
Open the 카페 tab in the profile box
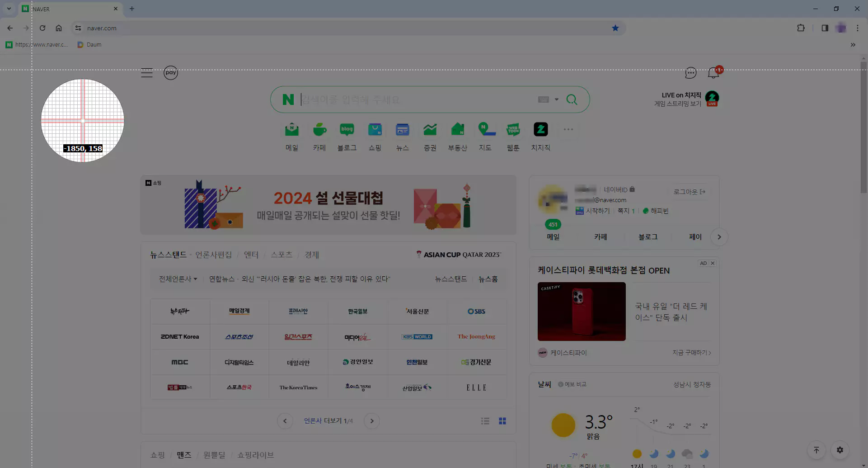click(601, 237)
